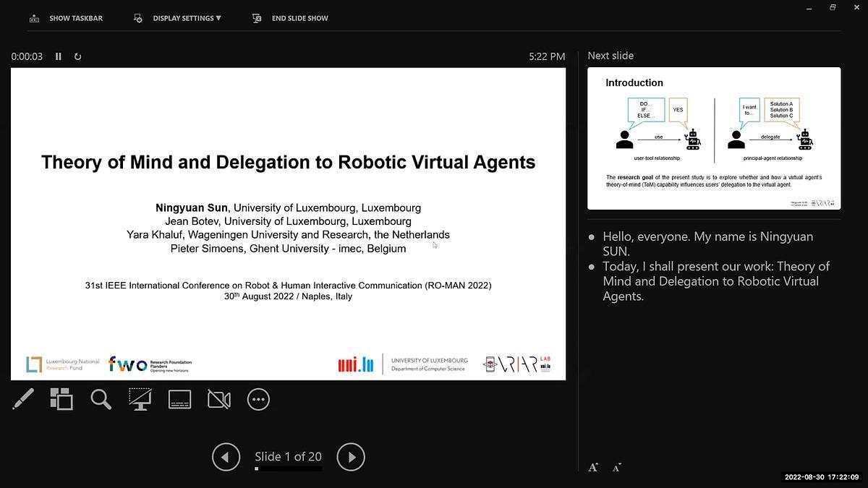Click the current slide preview
868x488 pixels.
coord(288,223)
